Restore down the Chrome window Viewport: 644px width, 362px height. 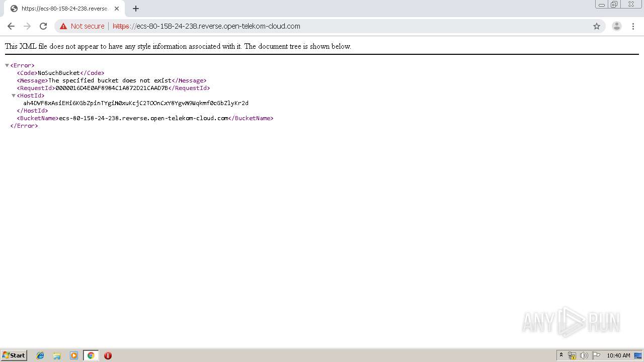coord(614,5)
